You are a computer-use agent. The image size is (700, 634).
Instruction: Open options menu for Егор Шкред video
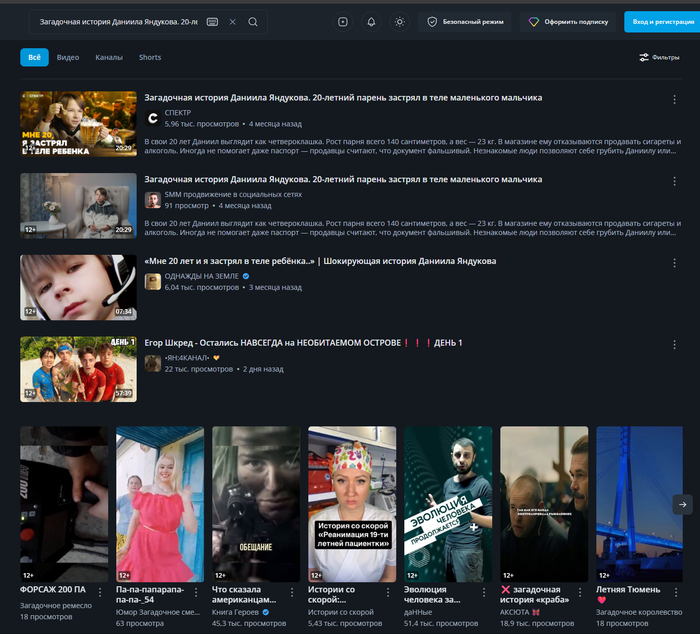coord(674,344)
